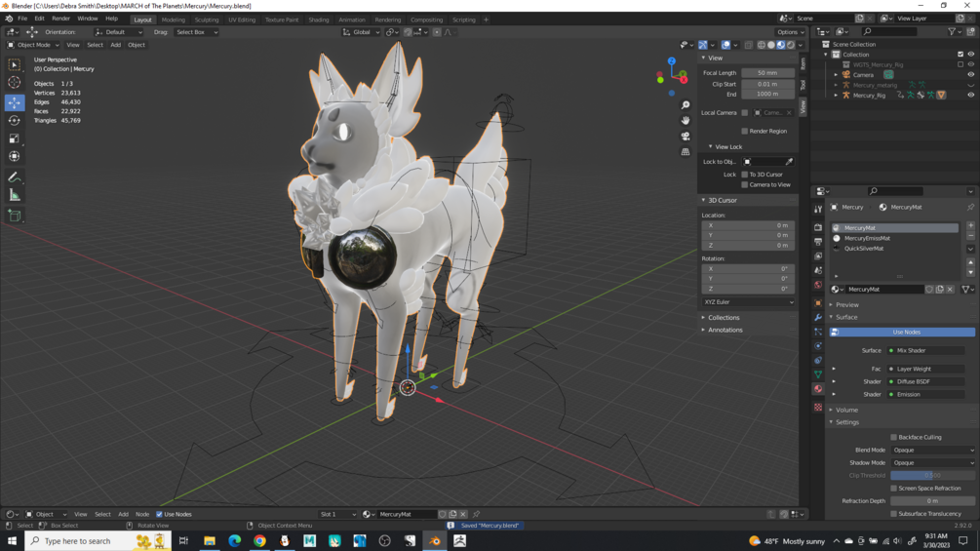The width and height of the screenshot is (980, 551).
Task: Open the World properties globe tab
Action: tap(818, 285)
